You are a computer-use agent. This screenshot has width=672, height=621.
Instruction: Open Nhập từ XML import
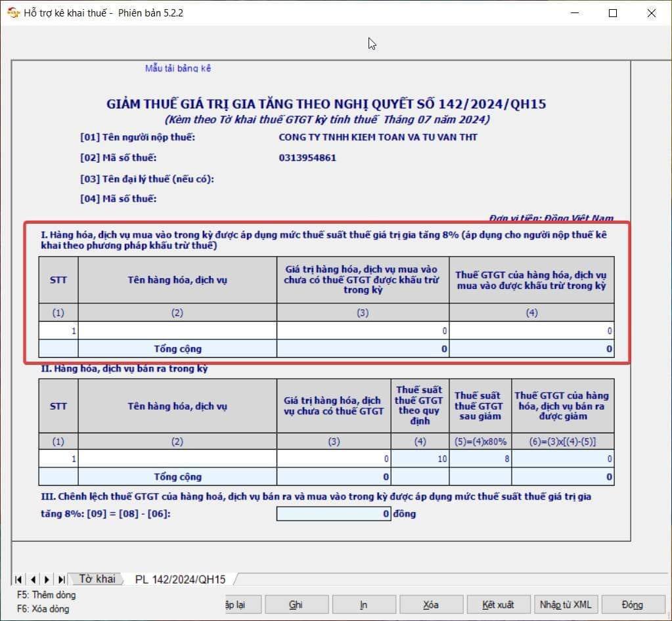[565, 605]
